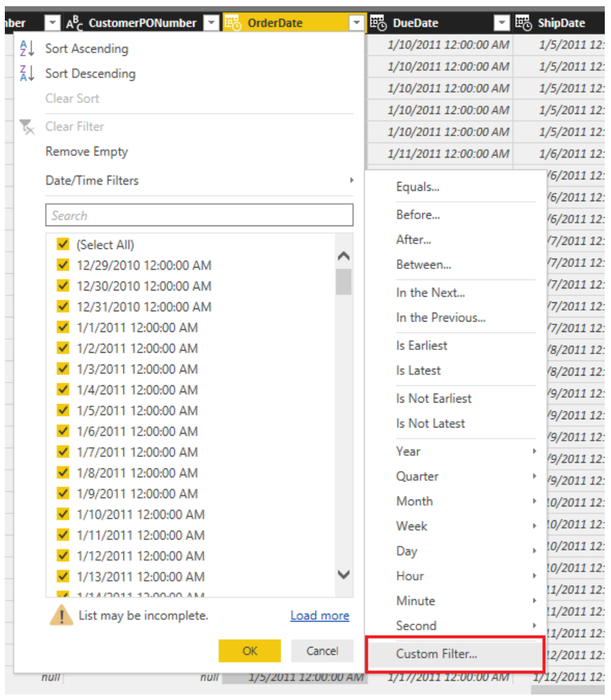
Task: Click the OK button
Action: coord(250,651)
